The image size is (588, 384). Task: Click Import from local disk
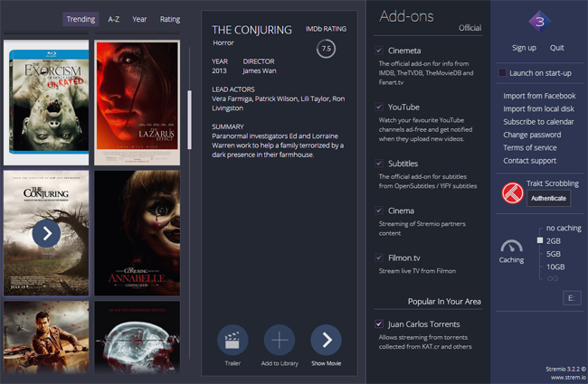click(538, 109)
